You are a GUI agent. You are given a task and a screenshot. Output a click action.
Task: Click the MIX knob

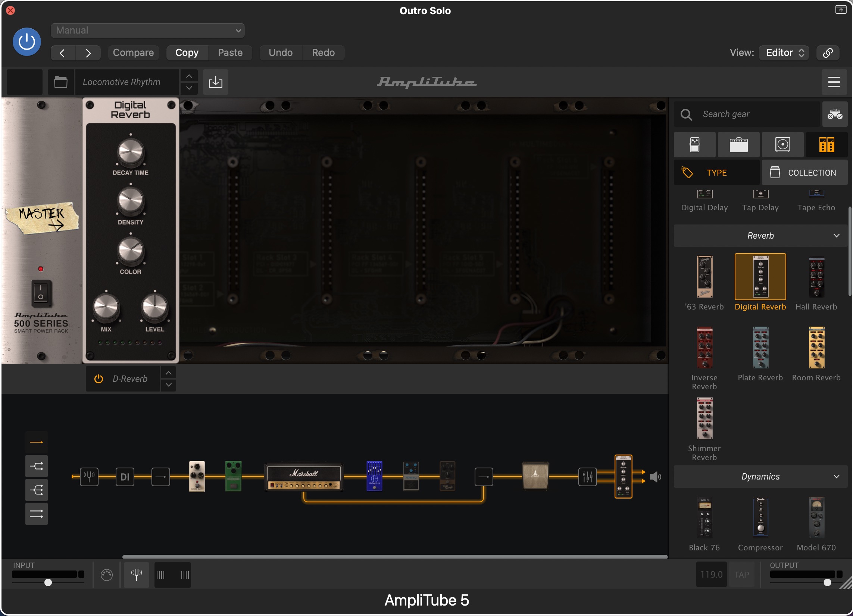tap(106, 307)
